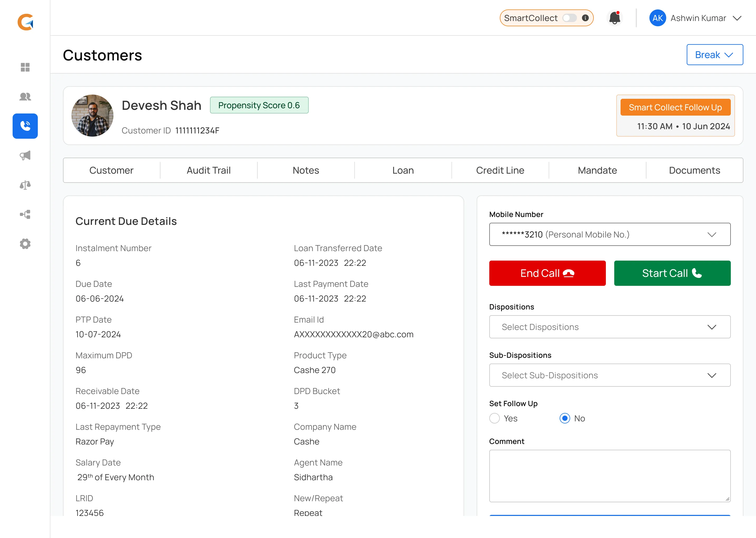Screen dimensions: 756x538
Task: Expand the Select Dispositions dropdown
Action: (x=609, y=327)
